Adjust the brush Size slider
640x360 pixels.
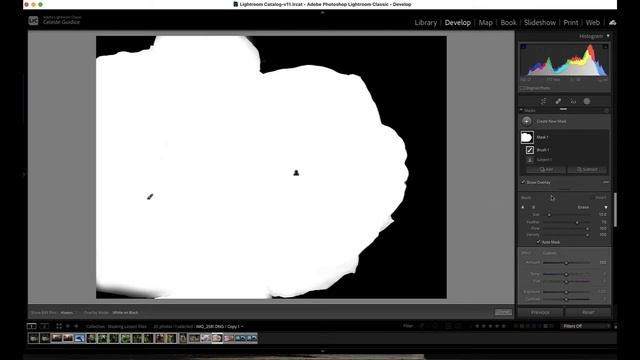tap(549, 215)
